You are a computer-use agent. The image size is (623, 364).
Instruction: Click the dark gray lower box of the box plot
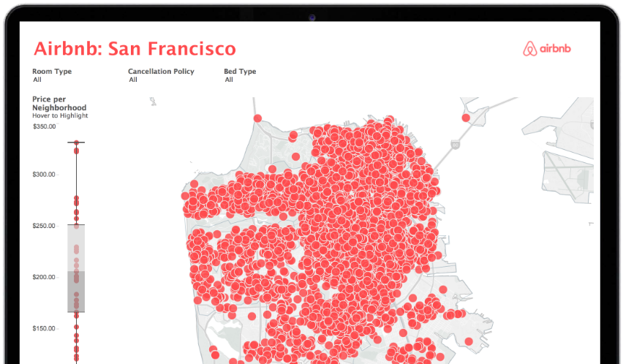click(76, 292)
